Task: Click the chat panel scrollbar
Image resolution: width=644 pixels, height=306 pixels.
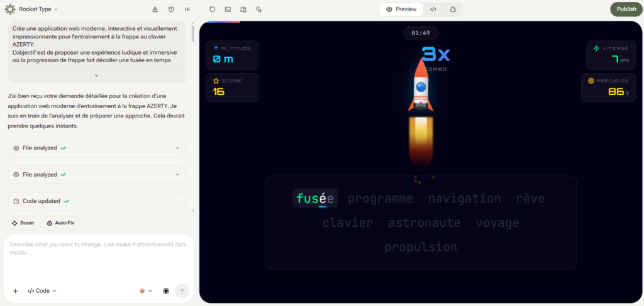Action: coord(192,34)
